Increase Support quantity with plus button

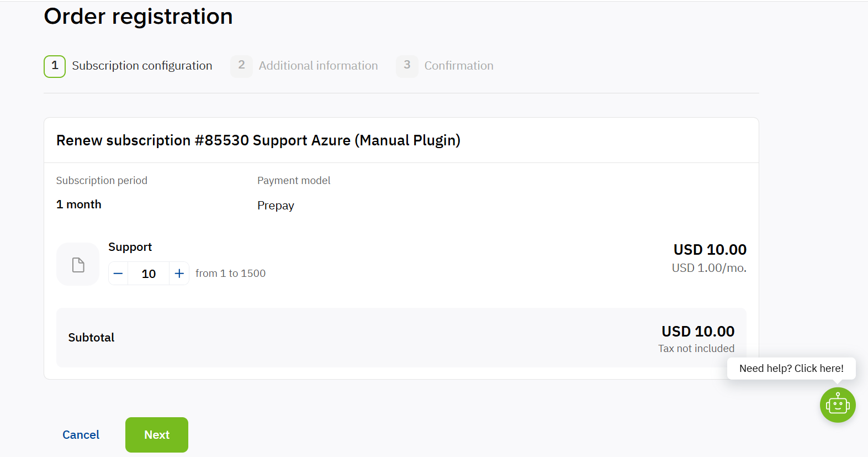coord(179,274)
